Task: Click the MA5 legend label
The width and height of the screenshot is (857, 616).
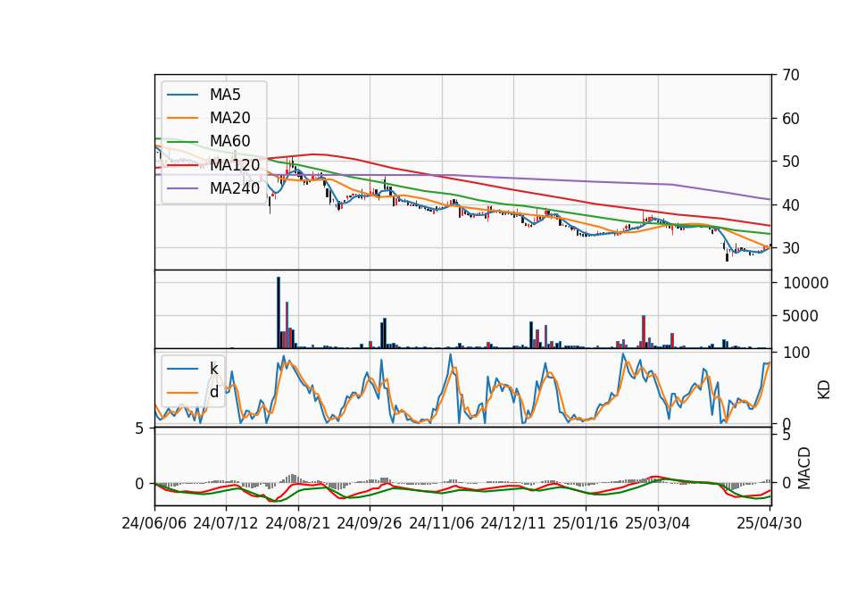Action: tap(225, 95)
